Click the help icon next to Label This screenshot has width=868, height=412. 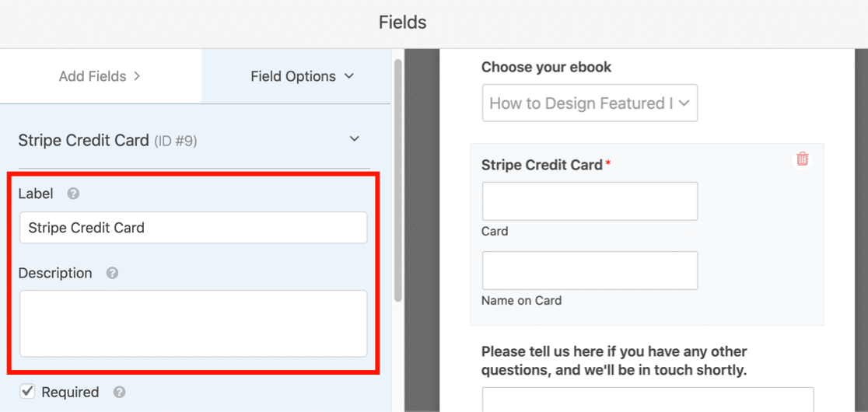tap(73, 194)
